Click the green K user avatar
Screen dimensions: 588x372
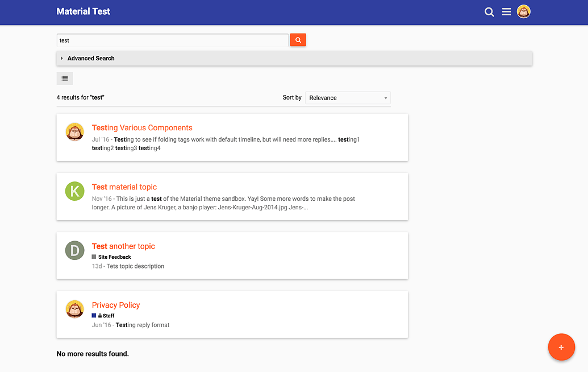pyautogui.click(x=75, y=191)
